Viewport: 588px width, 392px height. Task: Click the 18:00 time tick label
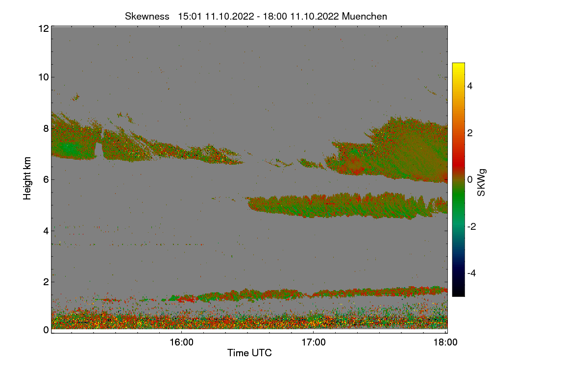pos(445,343)
